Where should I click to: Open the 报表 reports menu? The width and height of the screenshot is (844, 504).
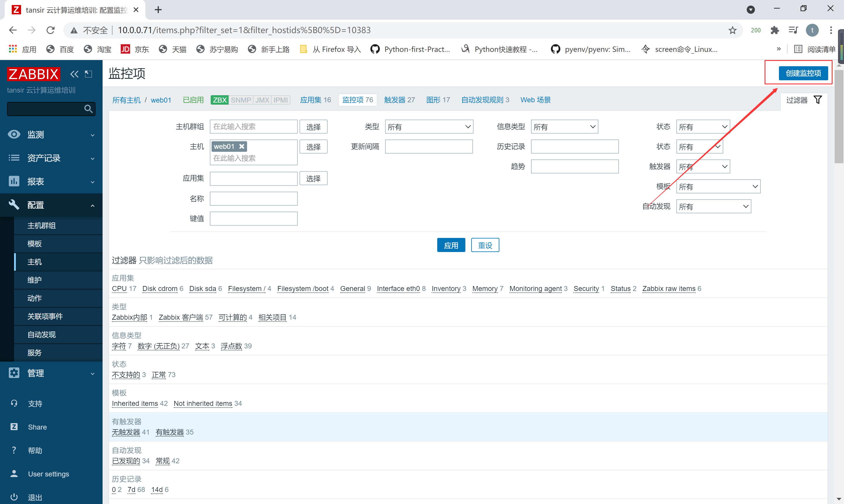click(x=51, y=181)
